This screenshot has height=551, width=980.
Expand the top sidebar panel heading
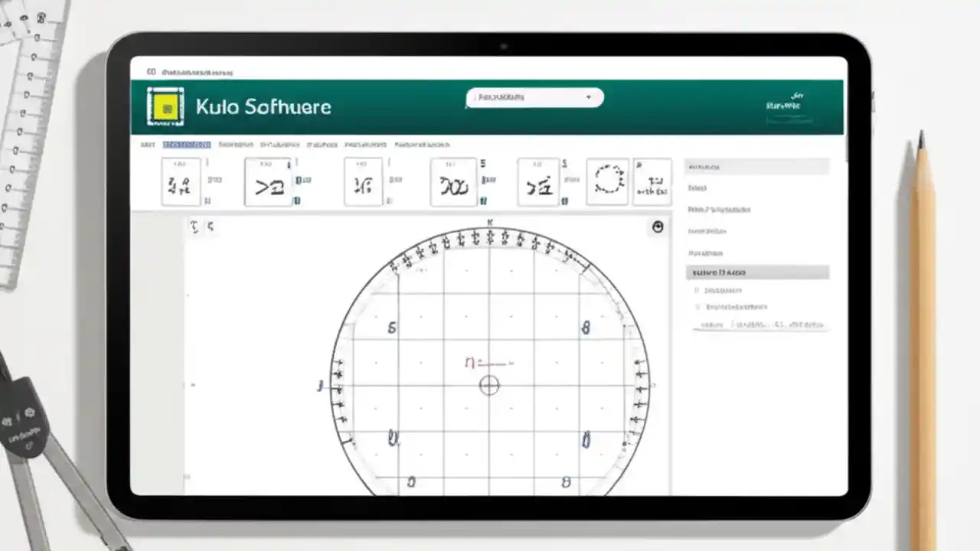[756, 166]
